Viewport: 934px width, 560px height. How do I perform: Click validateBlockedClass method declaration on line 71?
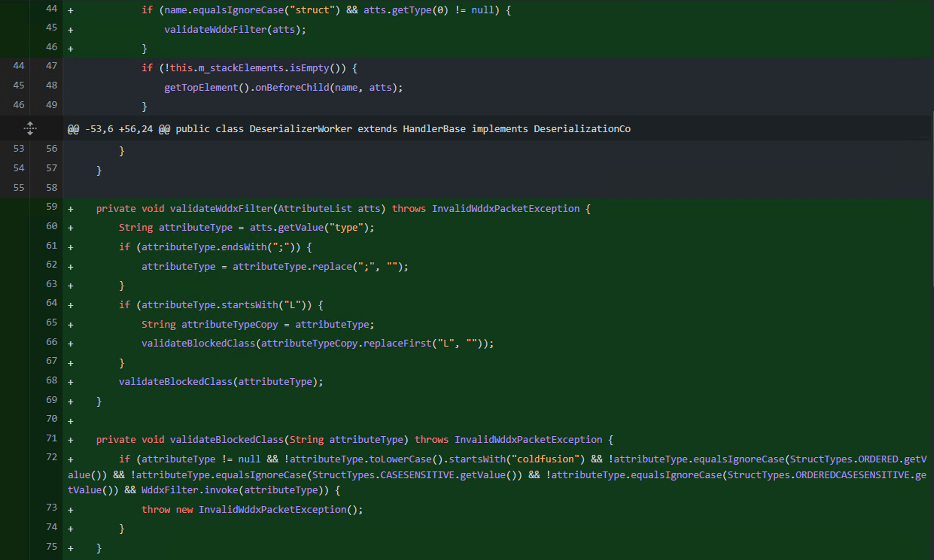226,439
